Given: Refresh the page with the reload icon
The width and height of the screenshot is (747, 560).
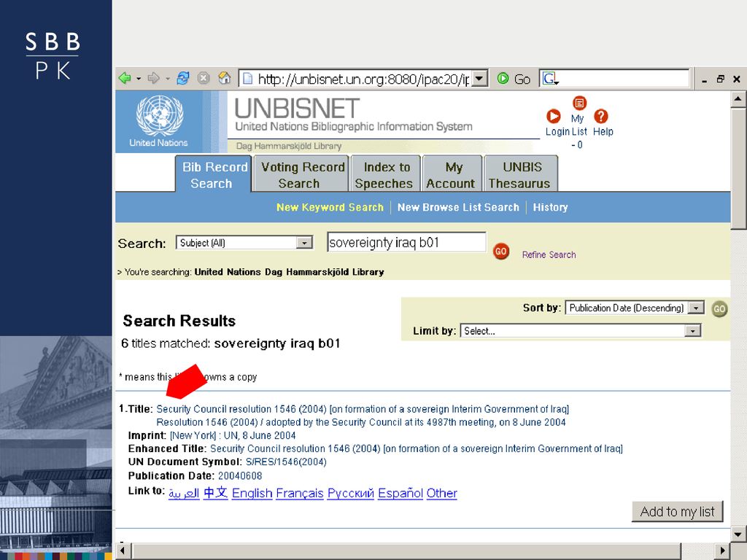Looking at the screenshot, I should point(183,78).
